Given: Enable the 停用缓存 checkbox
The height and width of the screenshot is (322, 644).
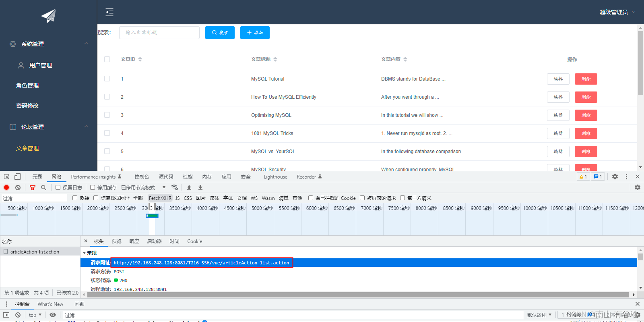Looking at the screenshot, I should (x=93, y=187).
